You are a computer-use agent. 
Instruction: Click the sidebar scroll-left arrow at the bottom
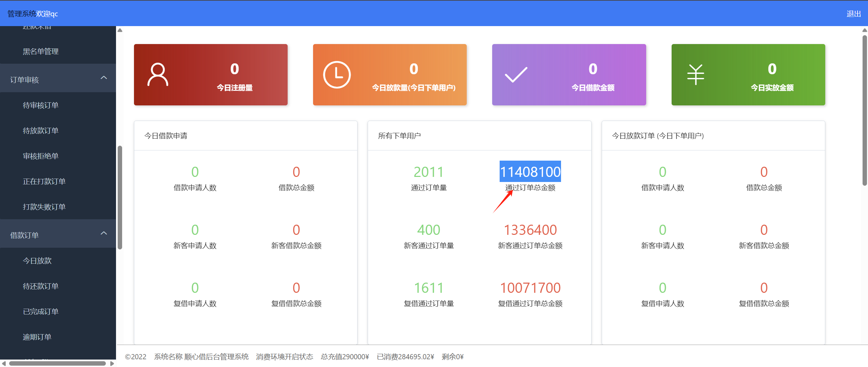point(4,364)
